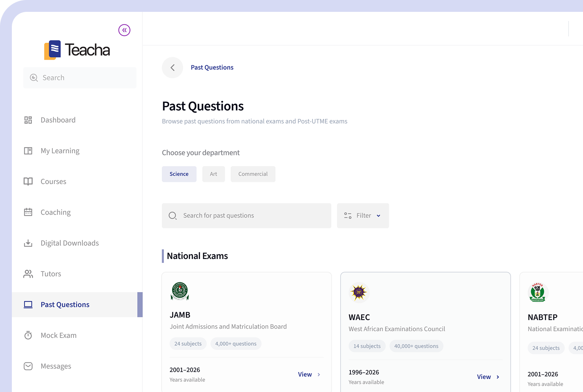Open the Filter dropdown
583x392 pixels.
point(363,216)
